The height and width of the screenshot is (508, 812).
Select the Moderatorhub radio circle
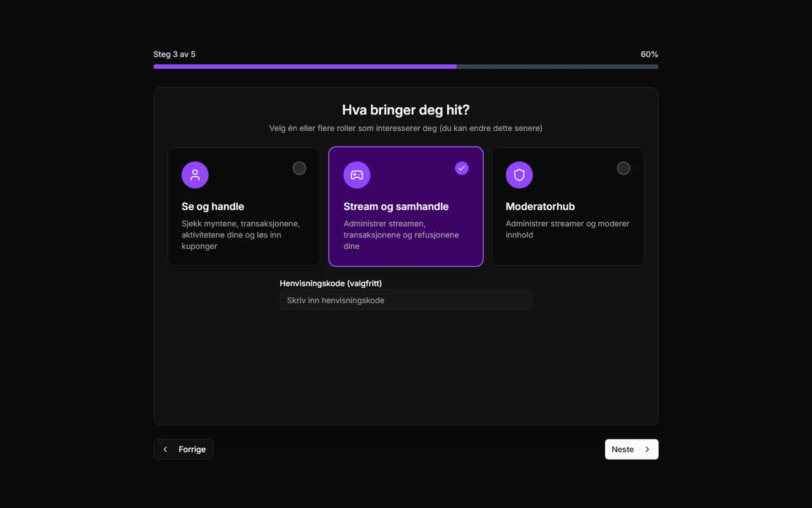(x=624, y=168)
